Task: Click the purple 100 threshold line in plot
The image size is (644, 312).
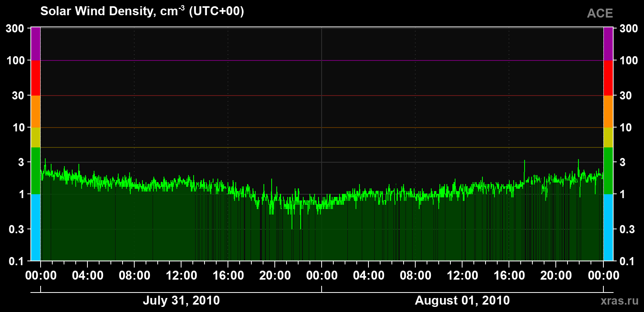Action: pyautogui.click(x=322, y=60)
